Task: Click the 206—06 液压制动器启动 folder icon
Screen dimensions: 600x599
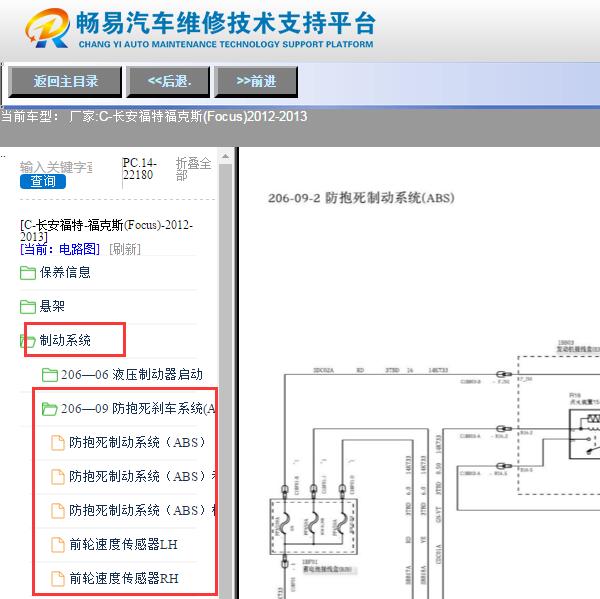Action: 50,375
